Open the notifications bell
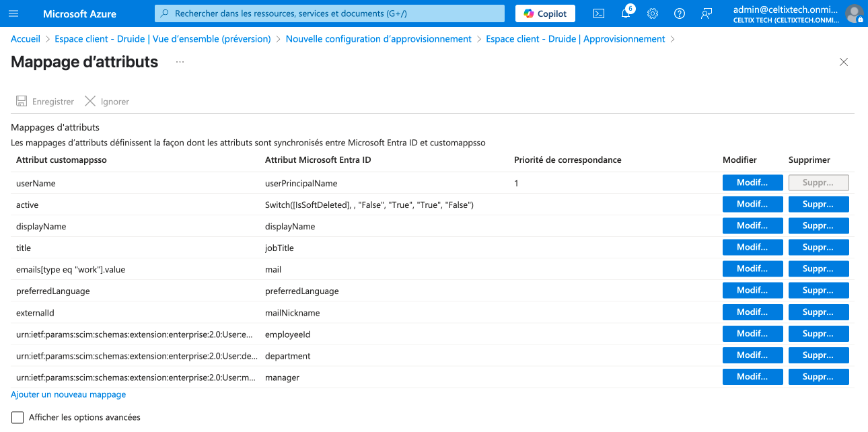The image size is (868, 432). click(626, 13)
